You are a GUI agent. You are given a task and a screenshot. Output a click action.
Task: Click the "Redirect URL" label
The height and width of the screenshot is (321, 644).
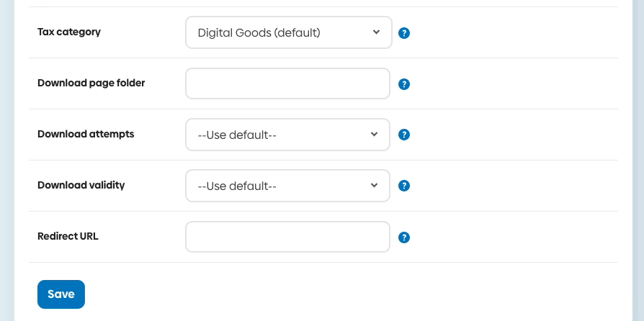(x=68, y=236)
